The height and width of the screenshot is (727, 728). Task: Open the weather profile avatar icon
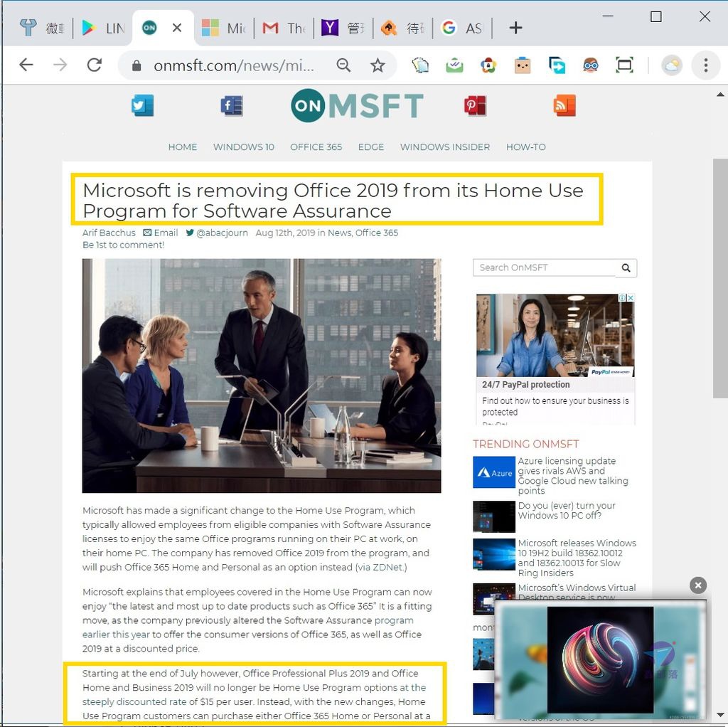point(672,65)
